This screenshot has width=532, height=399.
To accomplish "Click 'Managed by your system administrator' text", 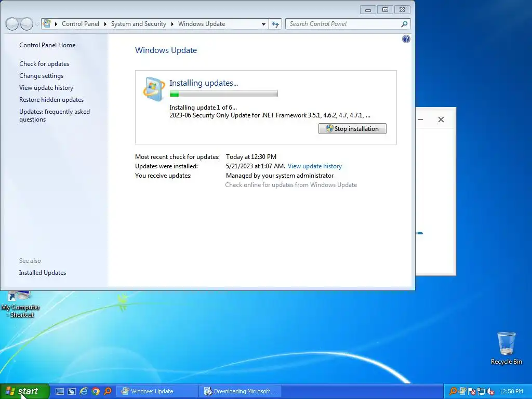I will pos(280,176).
